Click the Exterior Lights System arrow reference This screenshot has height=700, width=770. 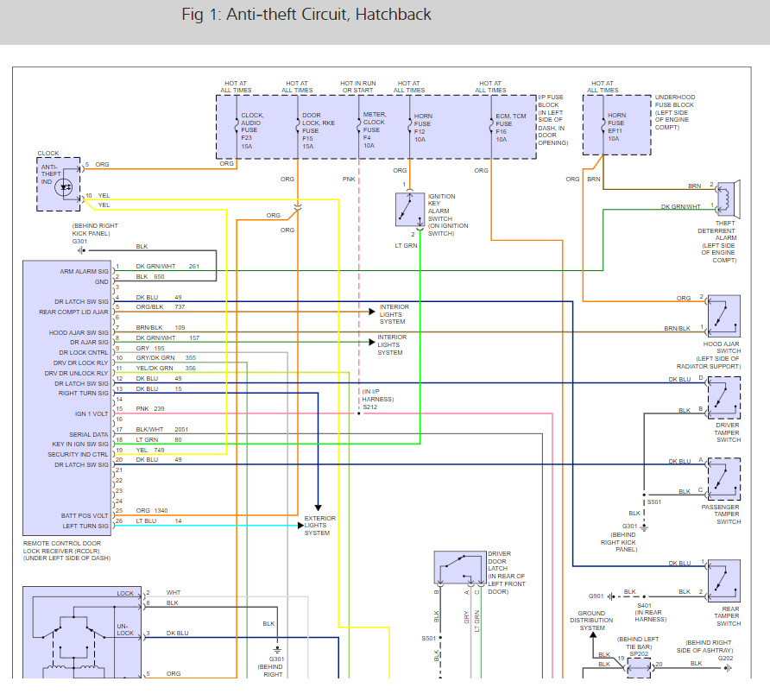pyautogui.click(x=319, y=526)
